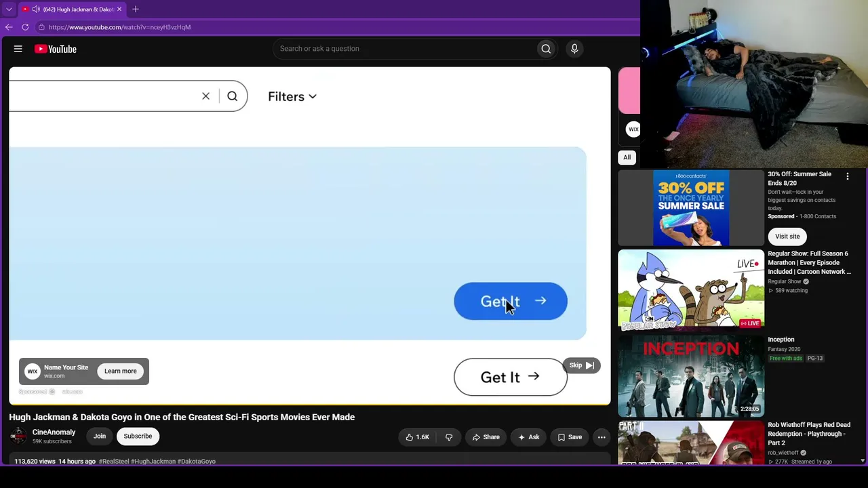Open the 30% OFF Summer Sale ad thumbnail
The height and width of the screenshot is (488, 868).
pos(691,207)
